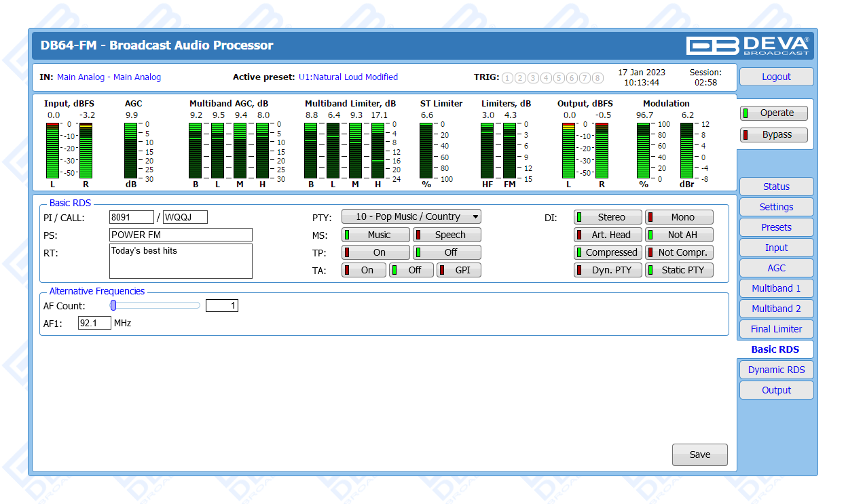This screenshot has height=504, width=846.
Task: Click the active preset Natural Loud Modified link
Action: click(x=348, y=77)
